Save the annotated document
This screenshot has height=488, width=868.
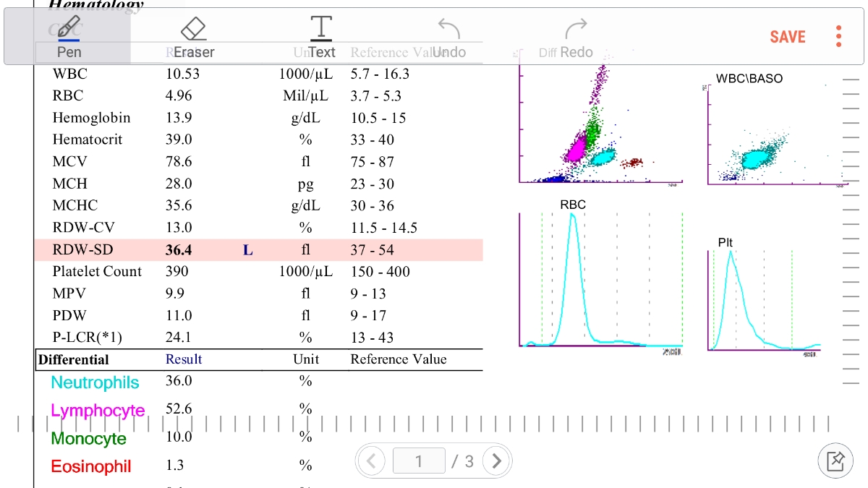(x=788, y=37)
